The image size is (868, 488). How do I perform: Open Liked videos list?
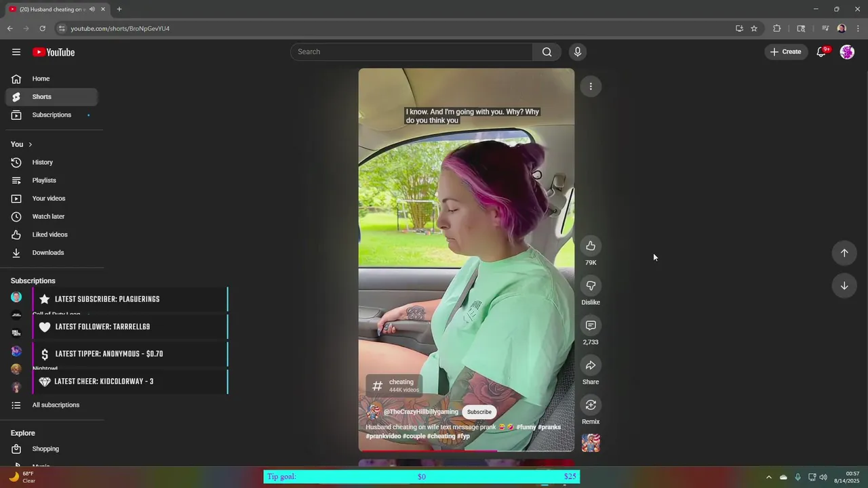click(x=52, y=235)
